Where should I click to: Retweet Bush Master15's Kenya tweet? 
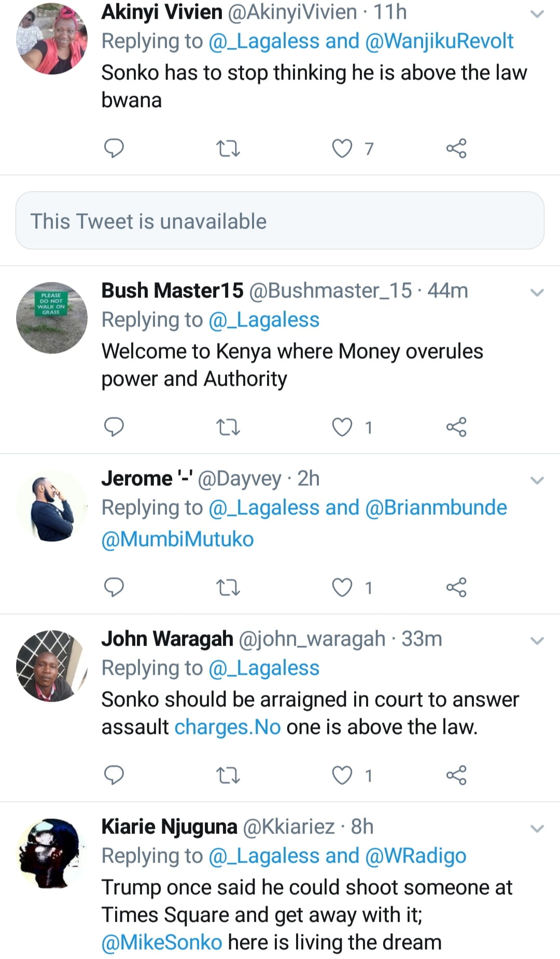click(228, 428)
